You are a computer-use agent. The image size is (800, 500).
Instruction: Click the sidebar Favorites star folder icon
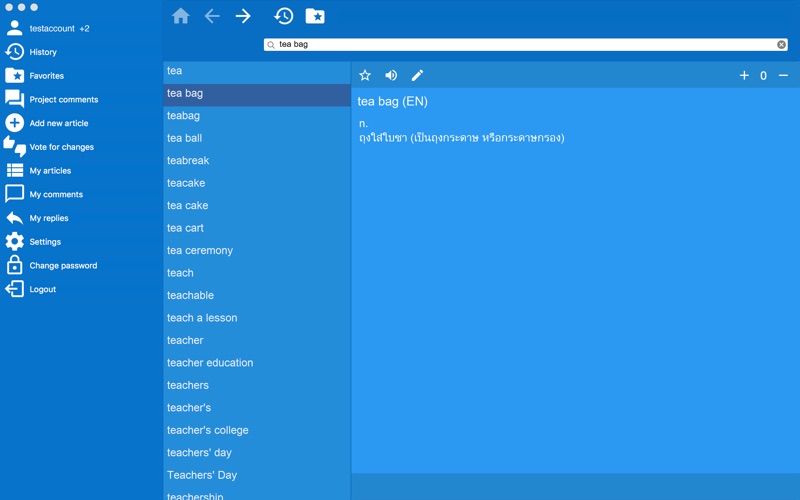(14, 76)
